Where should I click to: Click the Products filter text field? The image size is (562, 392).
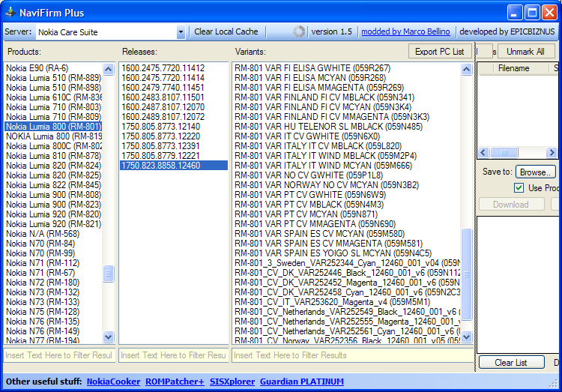tap(59, 355)
